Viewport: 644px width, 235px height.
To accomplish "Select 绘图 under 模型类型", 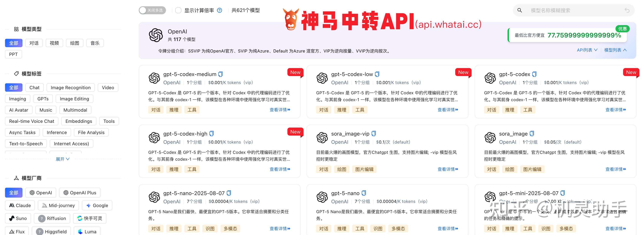I will pos(75,43).
